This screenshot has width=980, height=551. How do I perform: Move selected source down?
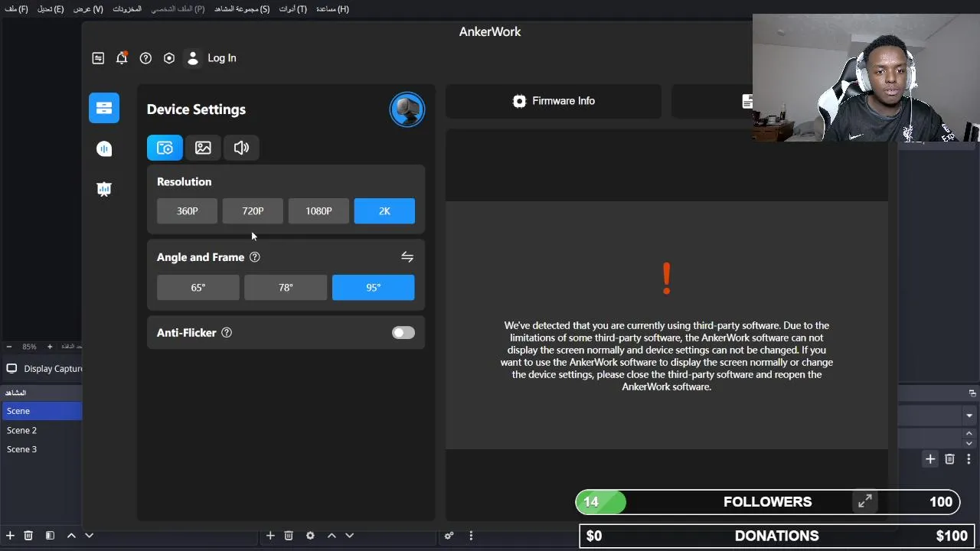349,536
